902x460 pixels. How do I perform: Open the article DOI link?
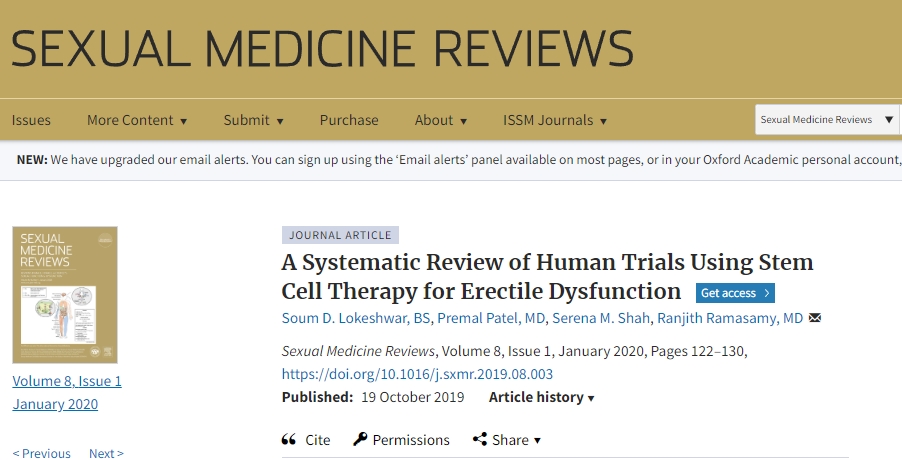[x=417, y=374]
